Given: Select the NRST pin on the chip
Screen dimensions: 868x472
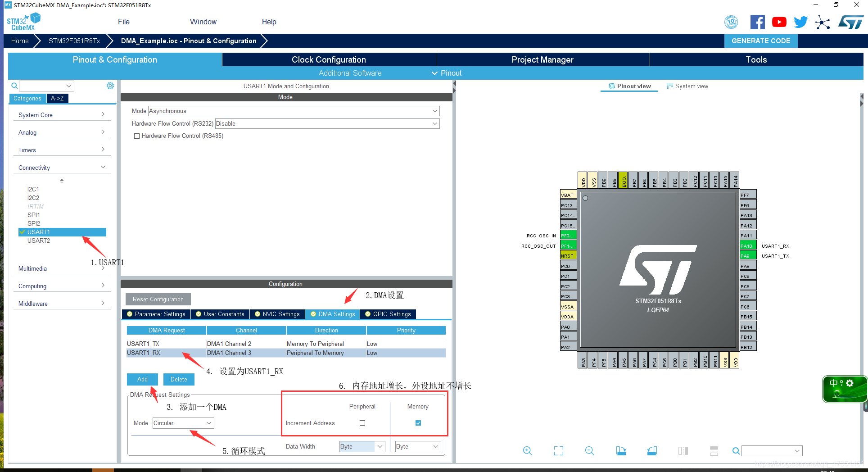Looking at the screenshot, I should coord(569,256).
